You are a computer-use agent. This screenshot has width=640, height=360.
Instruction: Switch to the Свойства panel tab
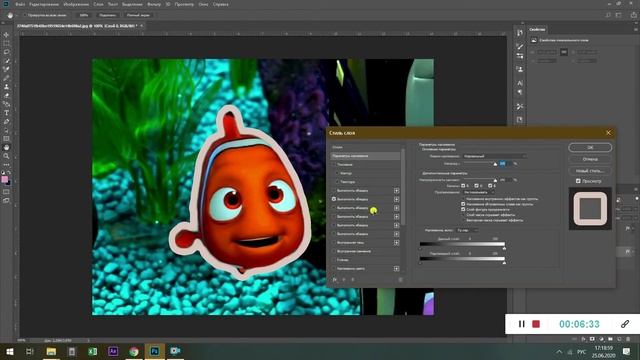(x=537, y=29)
